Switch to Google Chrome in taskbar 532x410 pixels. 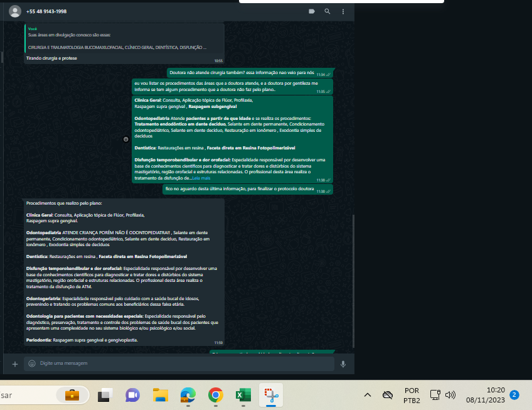click(x=215, y=395)
